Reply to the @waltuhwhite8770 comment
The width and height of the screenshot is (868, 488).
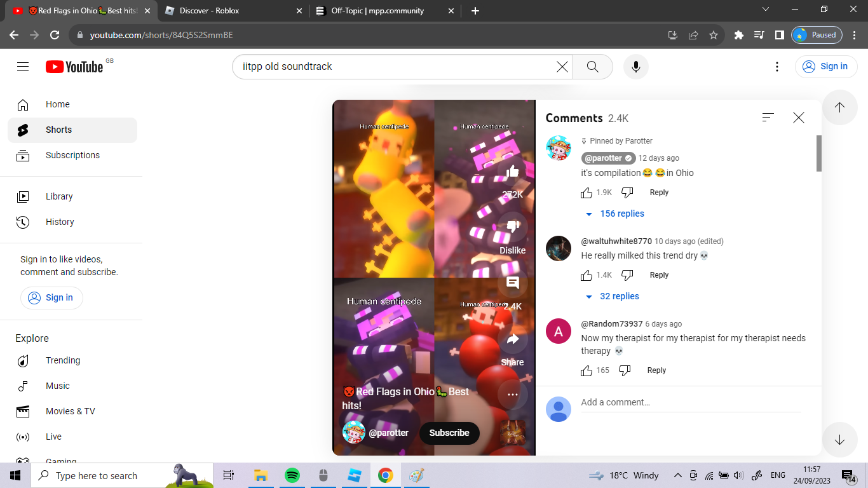click(x=659, y=275)
